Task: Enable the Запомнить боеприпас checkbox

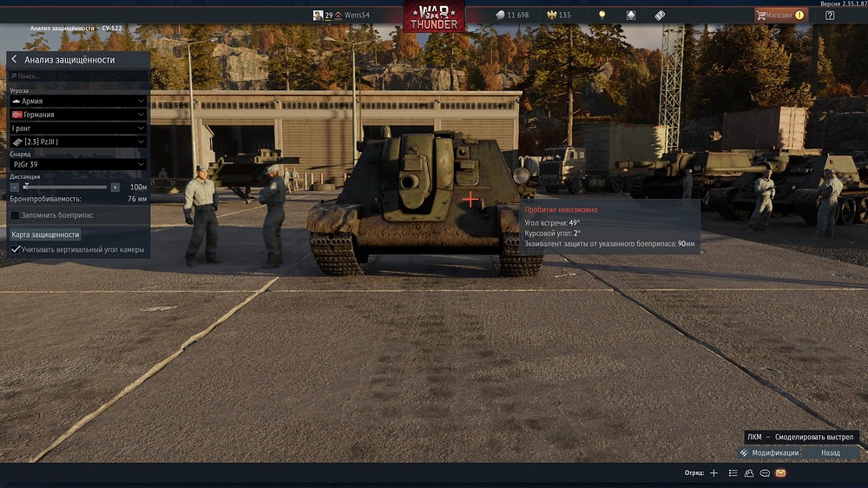Action: click(15, 215)
